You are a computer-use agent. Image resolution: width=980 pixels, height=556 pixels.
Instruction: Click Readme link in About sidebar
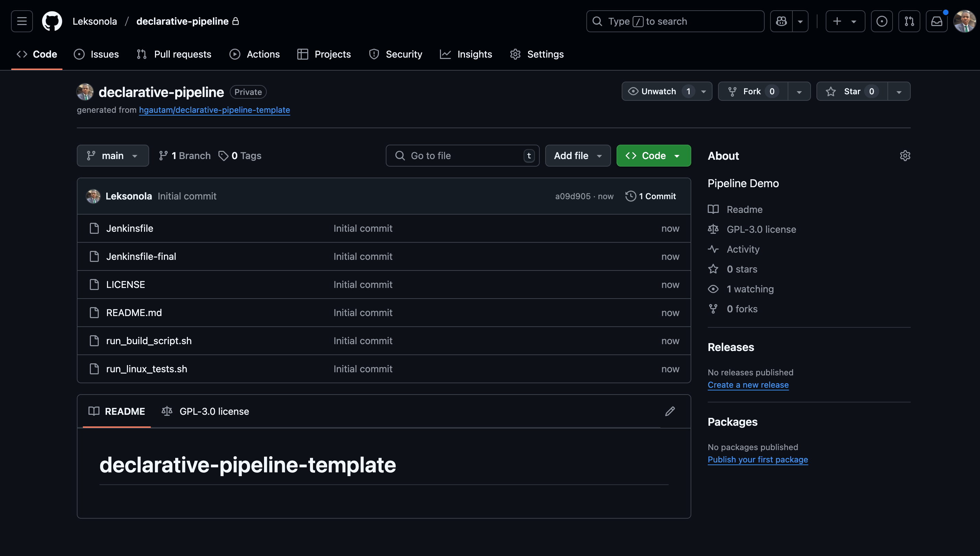click(735, 210)
